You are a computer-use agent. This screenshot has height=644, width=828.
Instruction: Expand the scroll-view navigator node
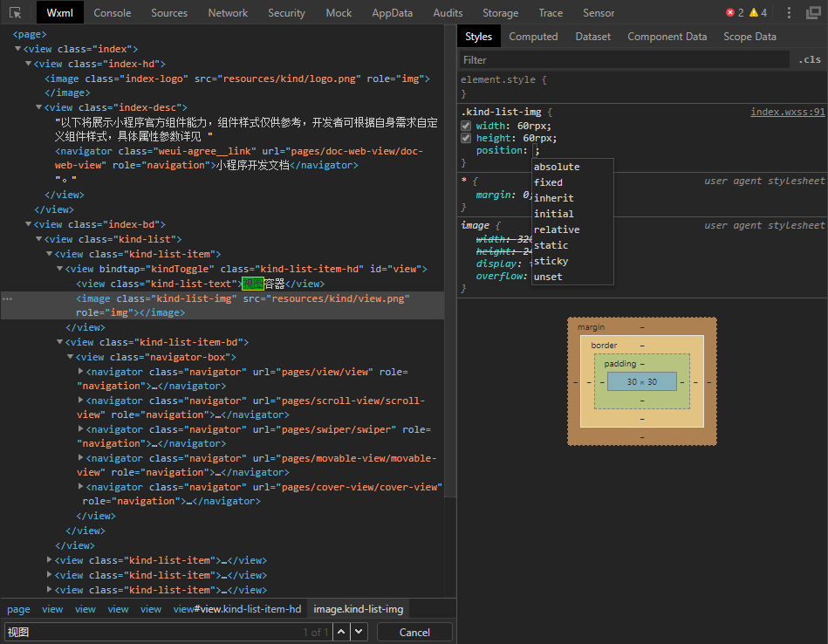pyautogui.click(x=81, y=400)
